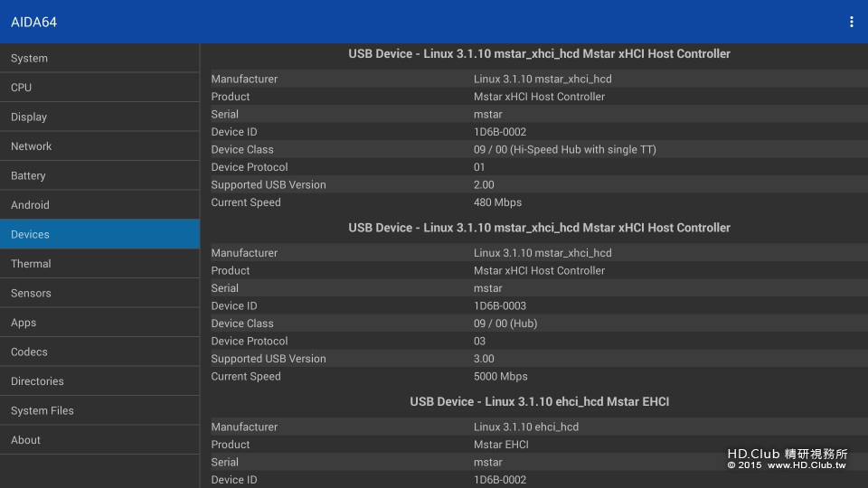Select Supported USB Version value 3.00

coord(484,359)
